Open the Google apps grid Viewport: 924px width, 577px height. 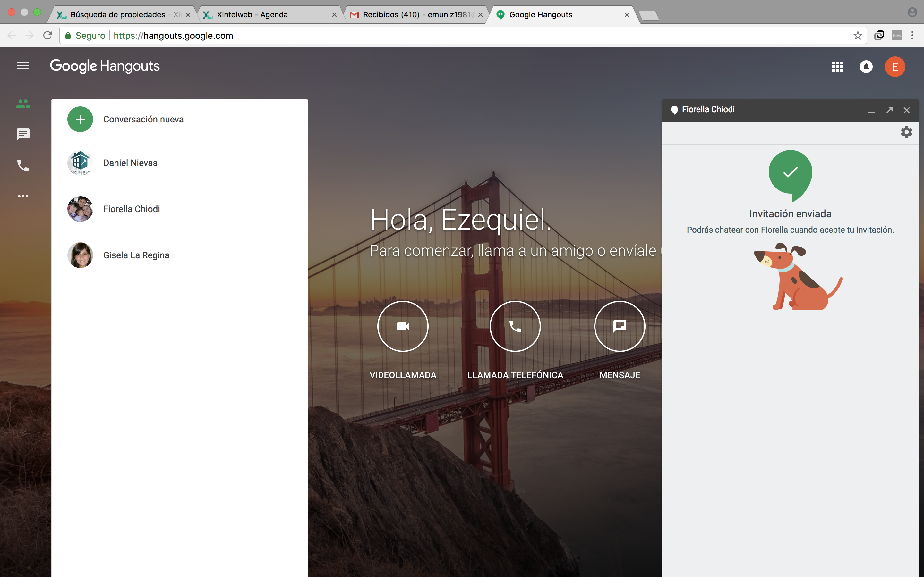837,67
